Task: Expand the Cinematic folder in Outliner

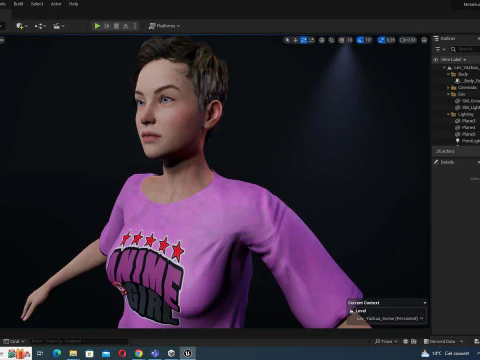Action: tap(448, 88)
